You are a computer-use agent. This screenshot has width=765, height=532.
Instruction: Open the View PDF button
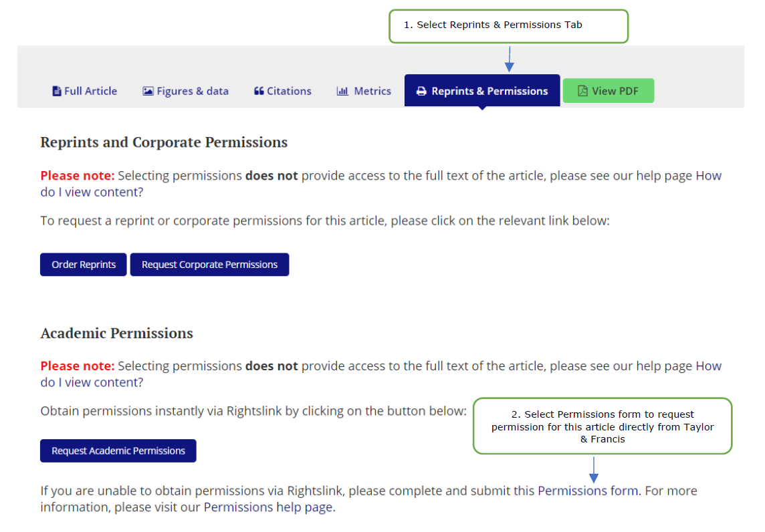click(609, 90)
